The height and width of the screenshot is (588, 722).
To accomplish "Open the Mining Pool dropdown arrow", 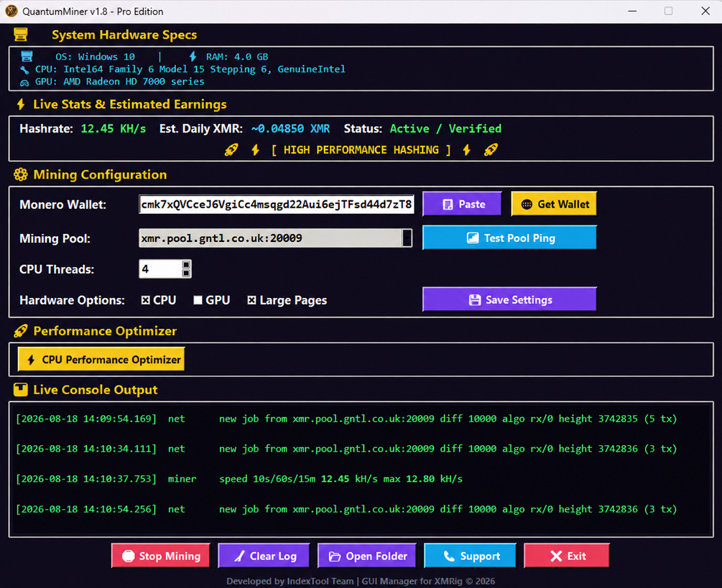I will tap(407, 238).
